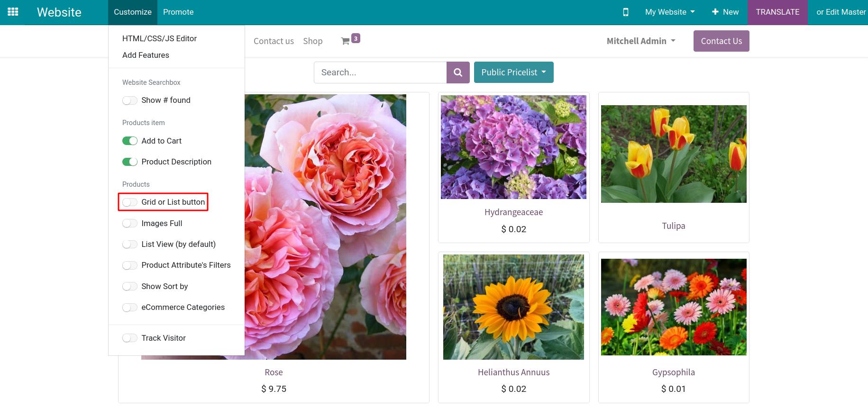Click the plus New button

coord(725,12)
